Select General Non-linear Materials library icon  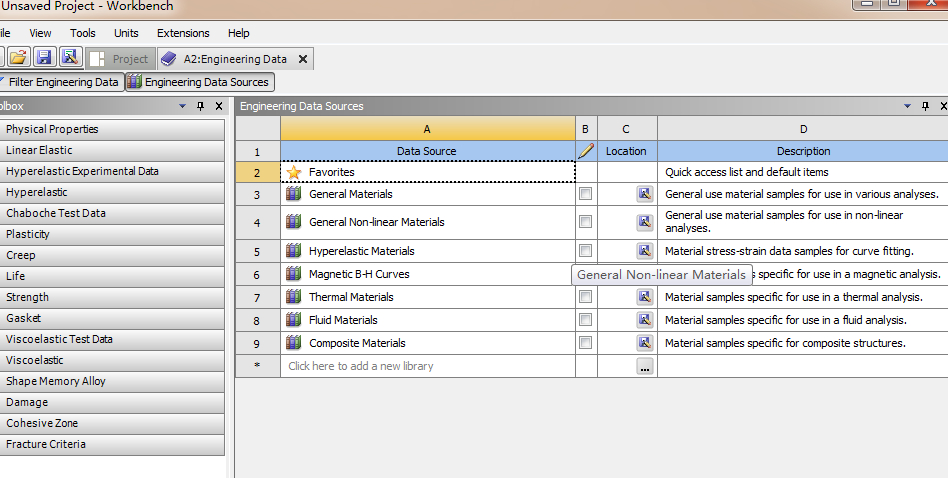(x=293, y=222)
